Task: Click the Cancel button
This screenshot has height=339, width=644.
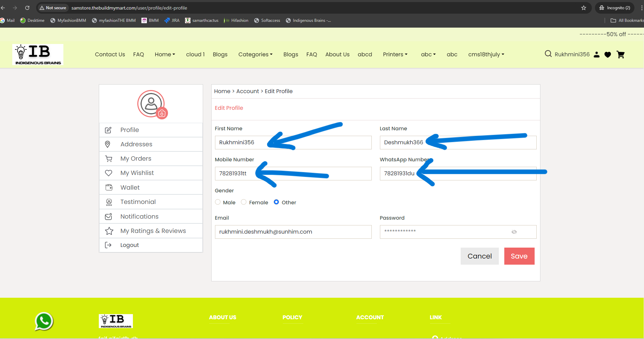Action: pos(480,256)
